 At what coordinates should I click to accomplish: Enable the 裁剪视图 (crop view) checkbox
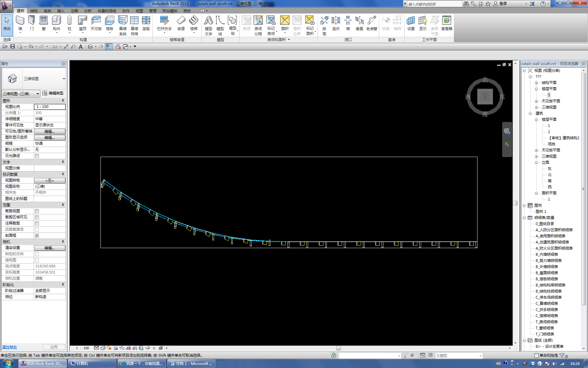(37, 211)
